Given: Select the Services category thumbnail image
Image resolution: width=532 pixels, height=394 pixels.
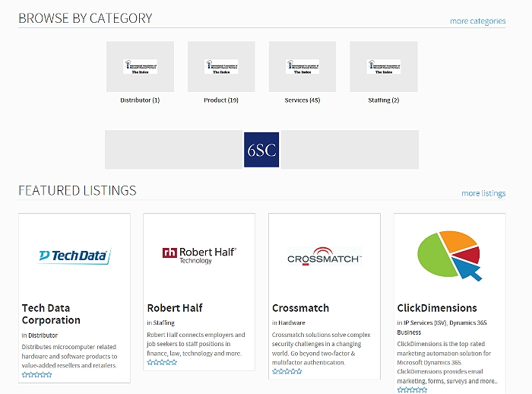Looking at the screenshot, I should point(302,67).
